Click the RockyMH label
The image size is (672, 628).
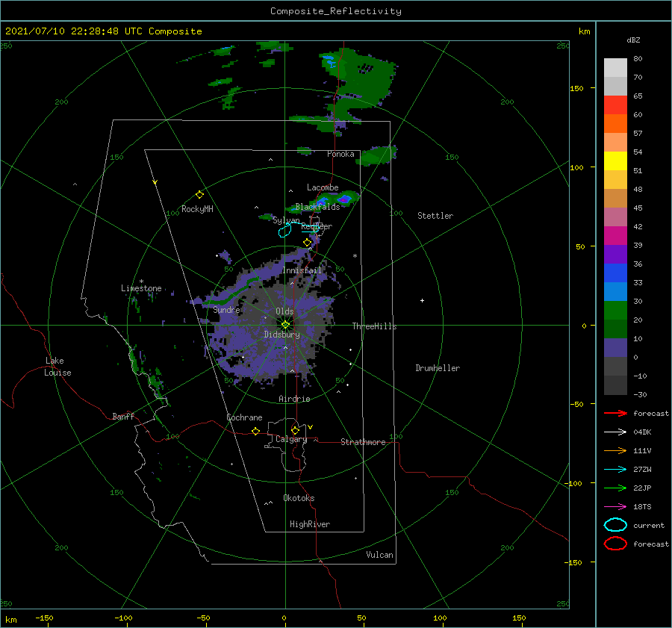197,209
